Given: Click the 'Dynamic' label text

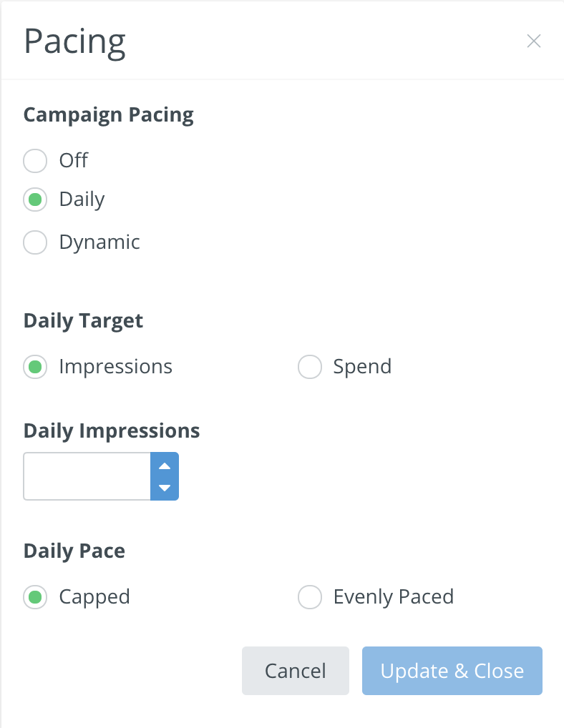Looking at the screenshot, I should [99, 242].
